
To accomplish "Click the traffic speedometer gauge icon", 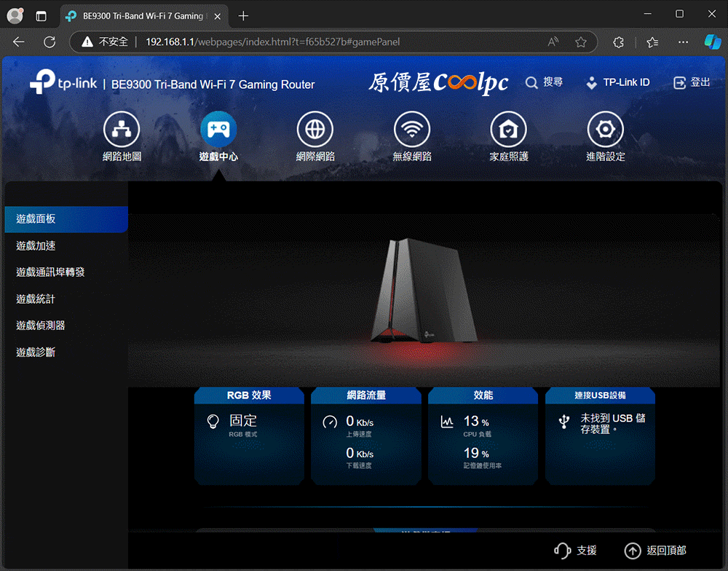I will pyautogui.click(x=330, y=422).
